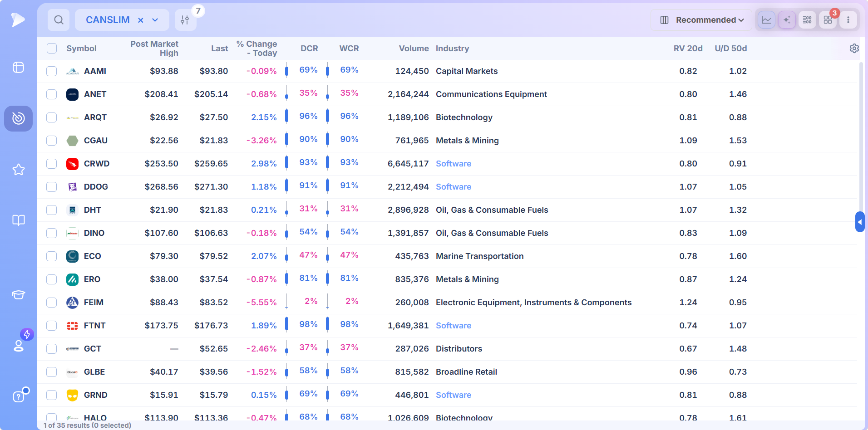Viewport: 868px width, 430px height.
Task: Select the screener radar sidebar icon
Action: click(18, 118)
